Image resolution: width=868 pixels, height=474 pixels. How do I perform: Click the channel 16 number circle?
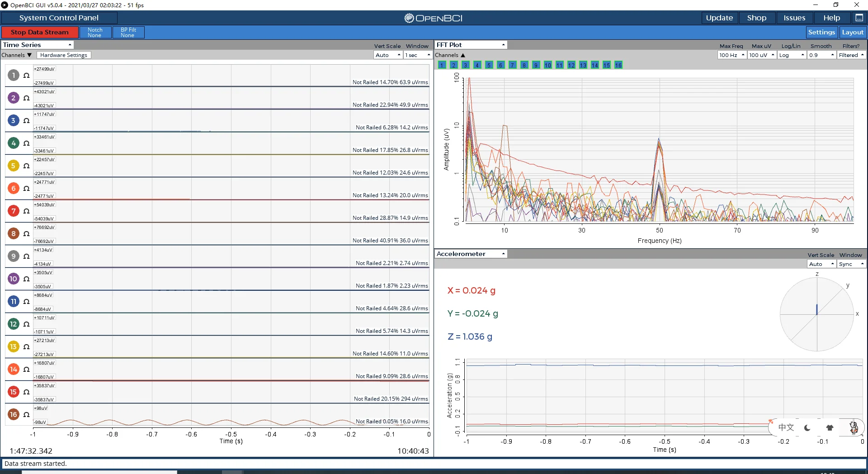pyautogui.click(x=14, y=414)
